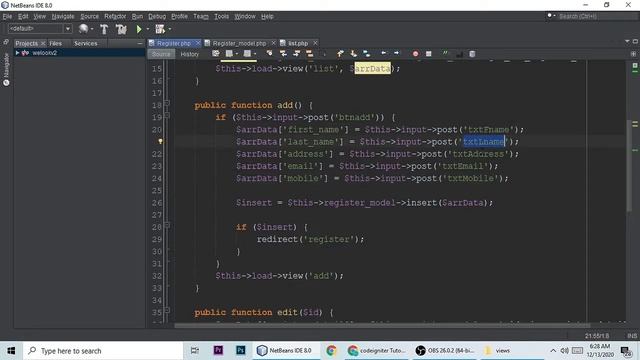This screenshot has width=640, height=360.
Task: Click the horizontal scrollbar under the code
Action: click(382, 325)
